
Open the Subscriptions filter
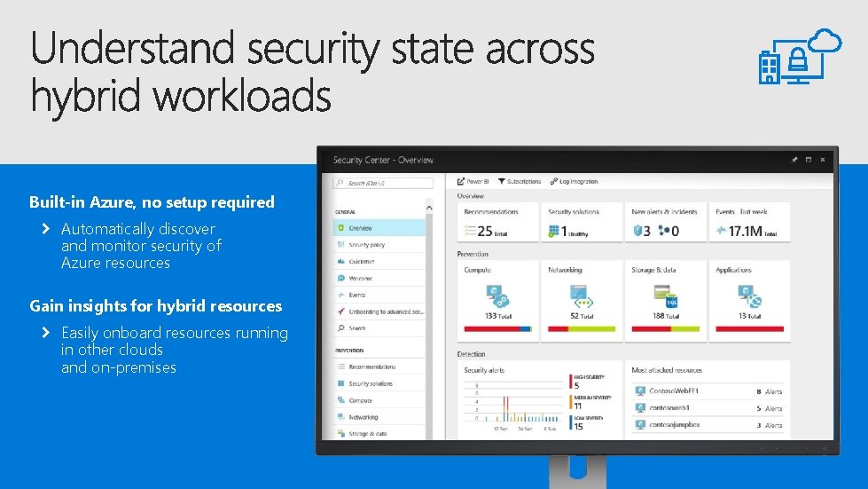(x=520, y=181)
